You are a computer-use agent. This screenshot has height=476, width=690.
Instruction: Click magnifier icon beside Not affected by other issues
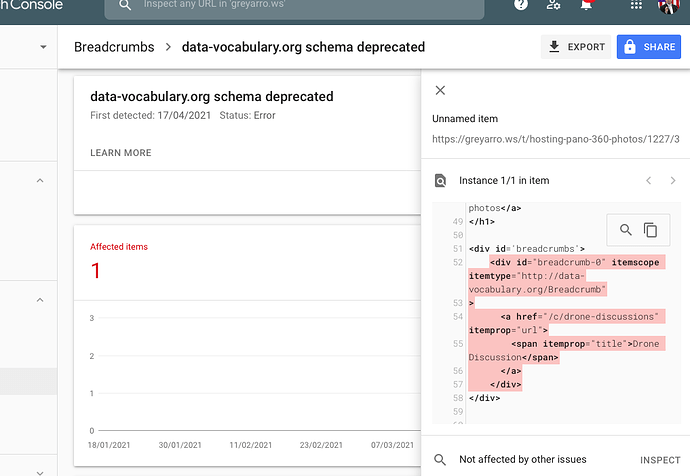click(440, 459)
